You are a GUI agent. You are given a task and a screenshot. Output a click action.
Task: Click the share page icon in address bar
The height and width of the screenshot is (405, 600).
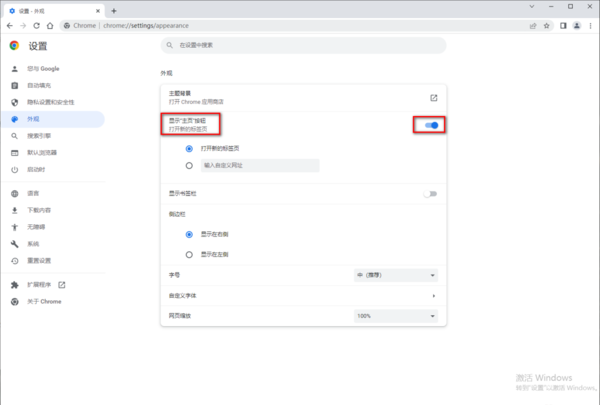[533, 26]
